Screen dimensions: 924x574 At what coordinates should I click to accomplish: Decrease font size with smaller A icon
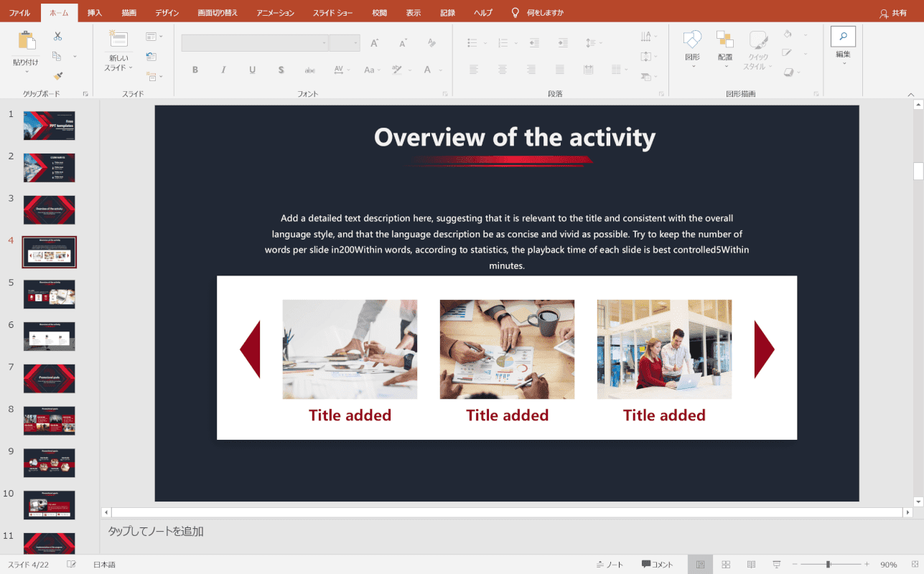(x=402, y=43)
